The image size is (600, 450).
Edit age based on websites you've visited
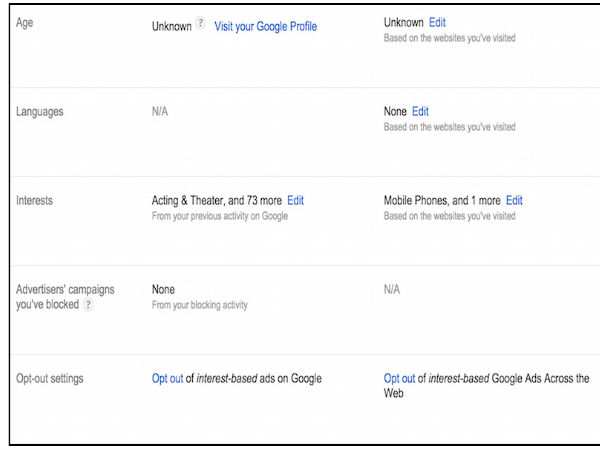click(438, 21)
